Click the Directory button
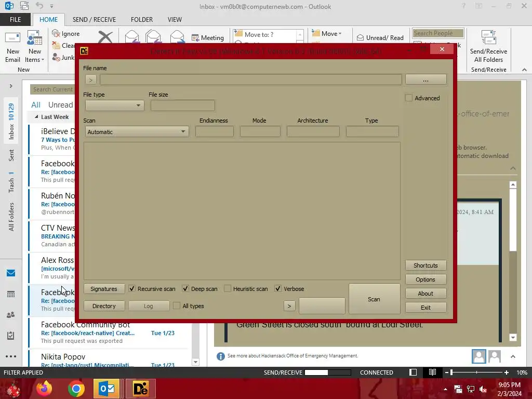The image size is (532, 399). [x=104, y=305]
